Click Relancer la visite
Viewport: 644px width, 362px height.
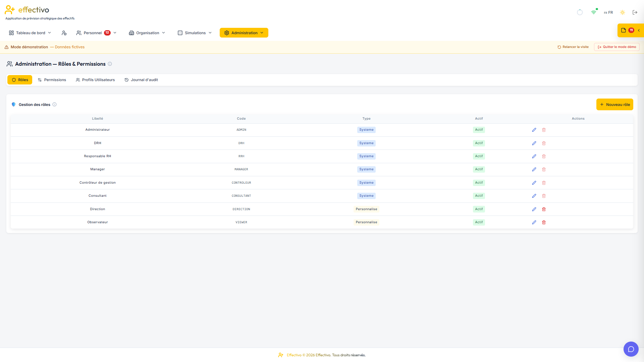pos(573,47)
